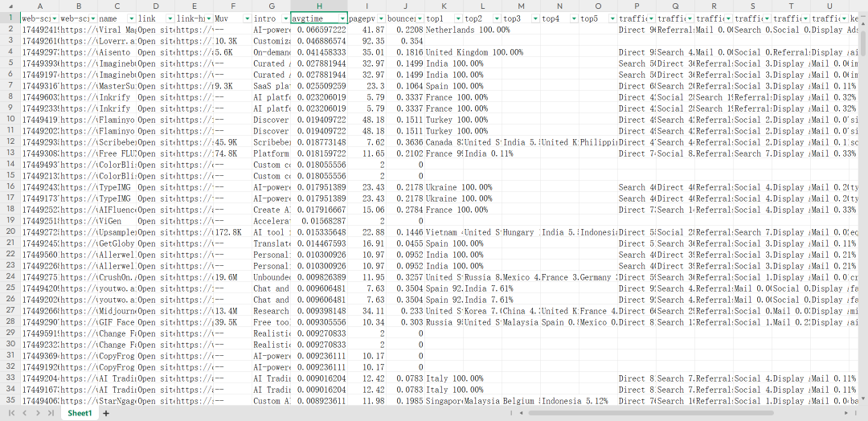Select column K header

(444, 6)
